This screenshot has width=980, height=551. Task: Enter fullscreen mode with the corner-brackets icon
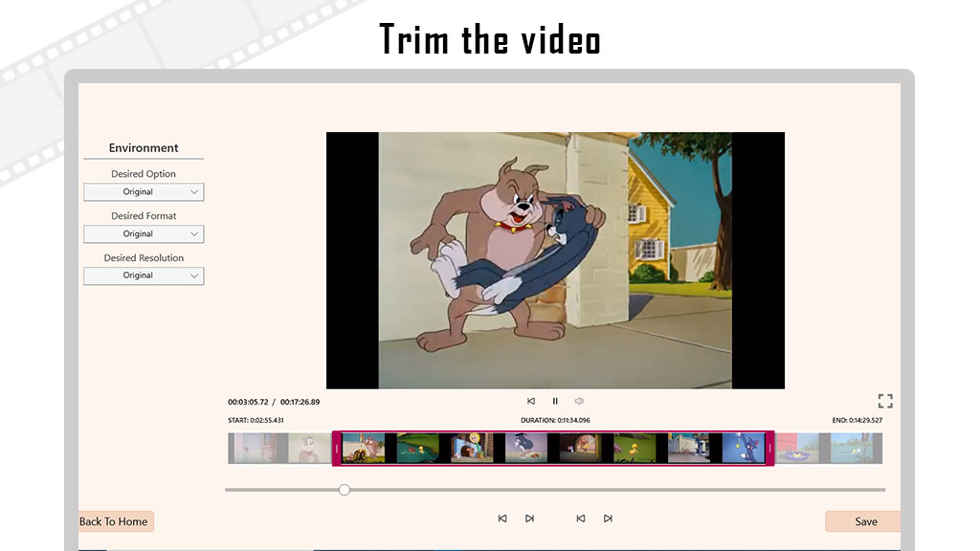(885, 401)
